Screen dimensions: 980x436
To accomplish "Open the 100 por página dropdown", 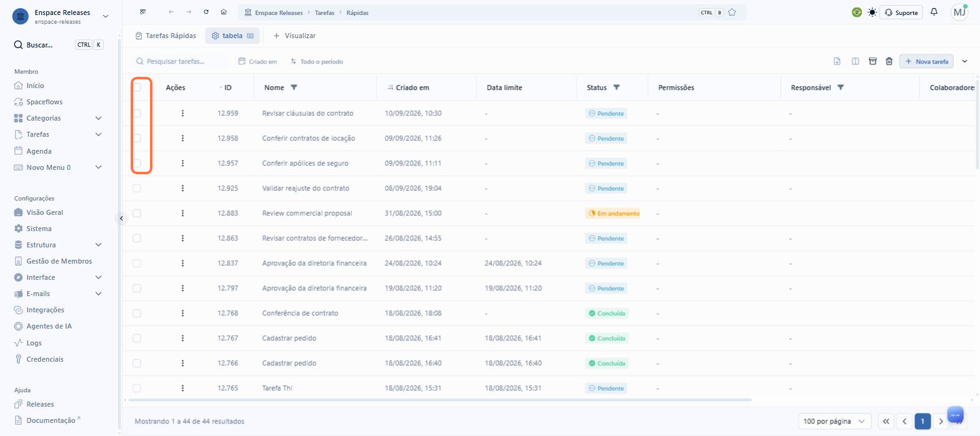I will (x=835, y=421).
